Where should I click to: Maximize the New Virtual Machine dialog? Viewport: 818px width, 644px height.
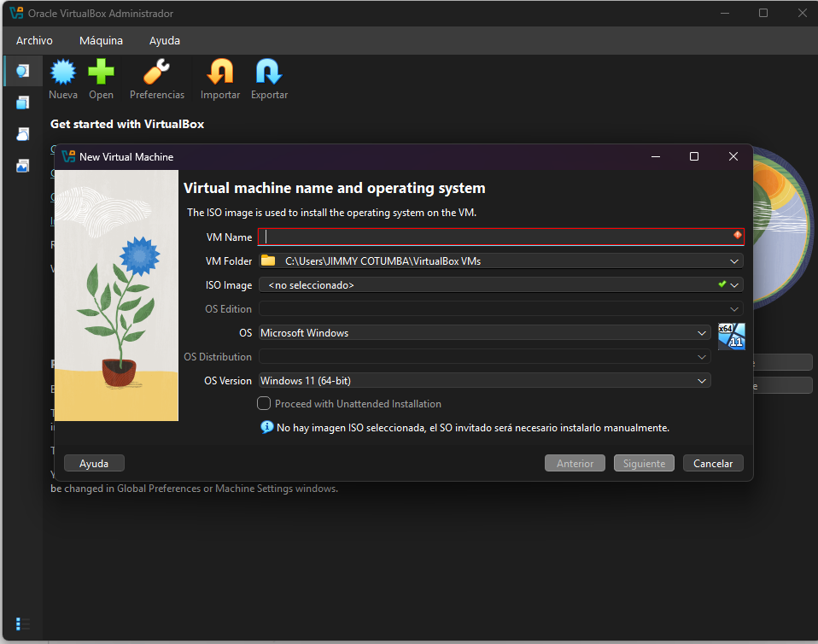tap(694, 156)
